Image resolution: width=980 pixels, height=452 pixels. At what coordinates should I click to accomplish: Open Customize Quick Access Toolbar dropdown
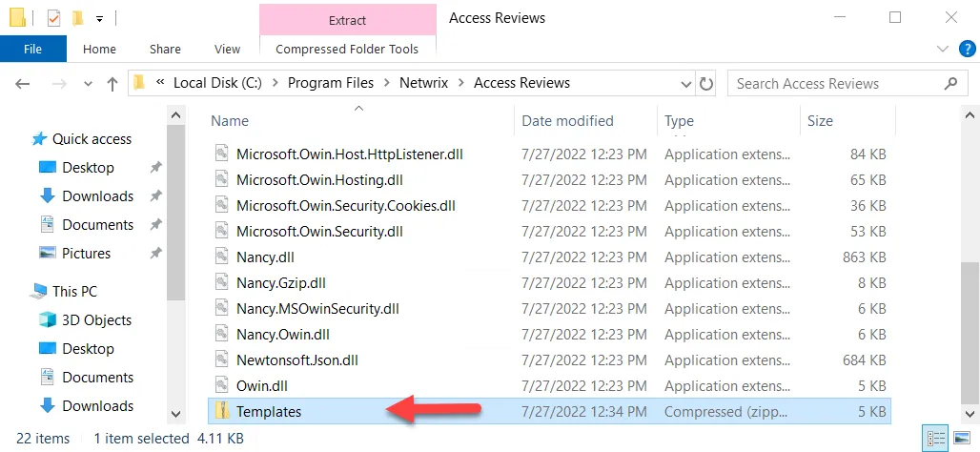tap(99, 19)
